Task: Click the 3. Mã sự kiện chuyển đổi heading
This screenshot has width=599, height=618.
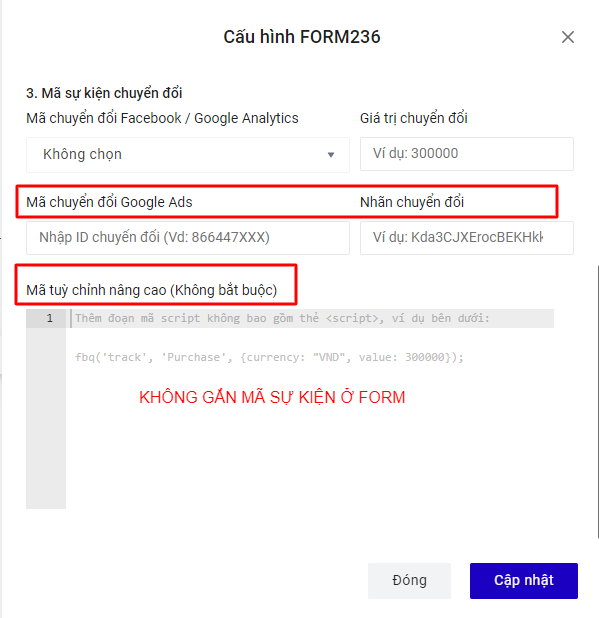Action: pos(104,93)
